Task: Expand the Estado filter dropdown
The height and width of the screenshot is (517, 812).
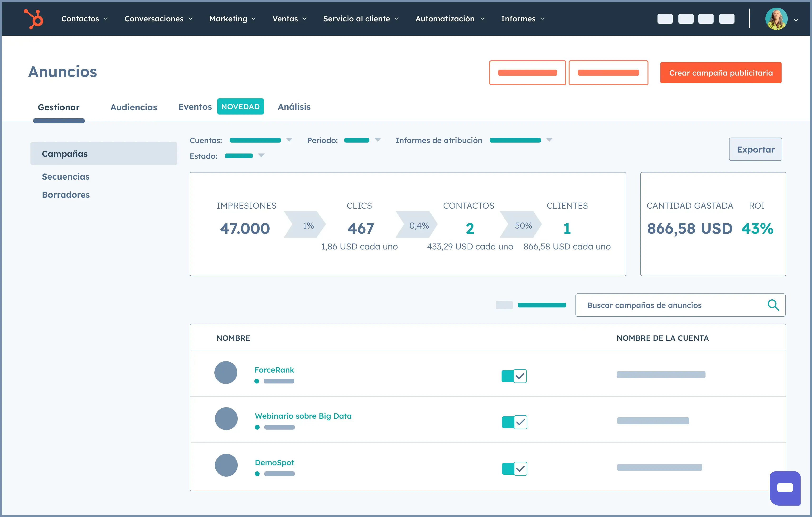Action: 261,156
